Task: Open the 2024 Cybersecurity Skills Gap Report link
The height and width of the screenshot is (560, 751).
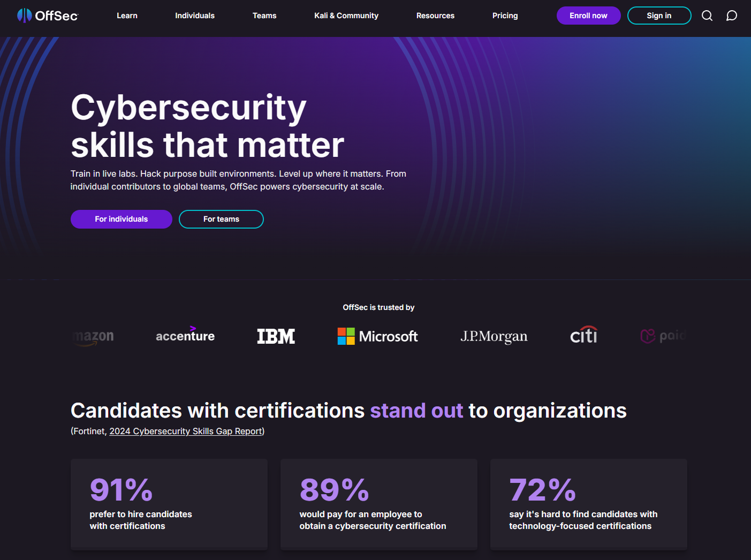Action: coord(186,431)
